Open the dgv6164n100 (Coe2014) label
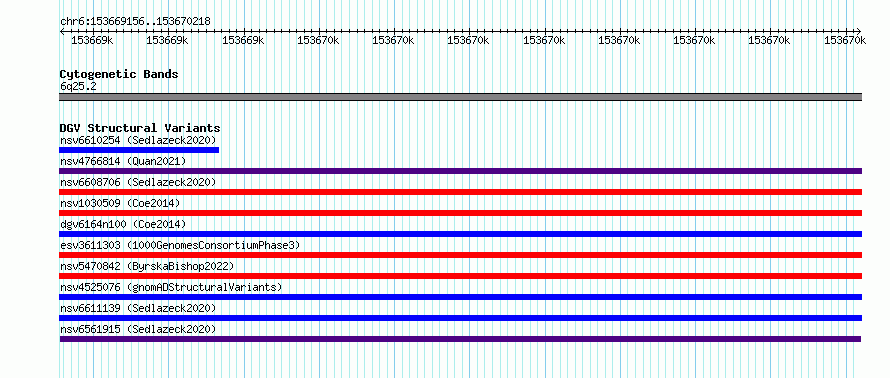Screen dimensions: 890x378 123,224
